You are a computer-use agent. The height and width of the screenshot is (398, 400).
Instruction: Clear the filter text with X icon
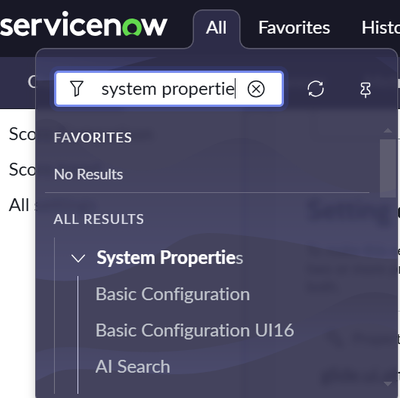point(256,89)
